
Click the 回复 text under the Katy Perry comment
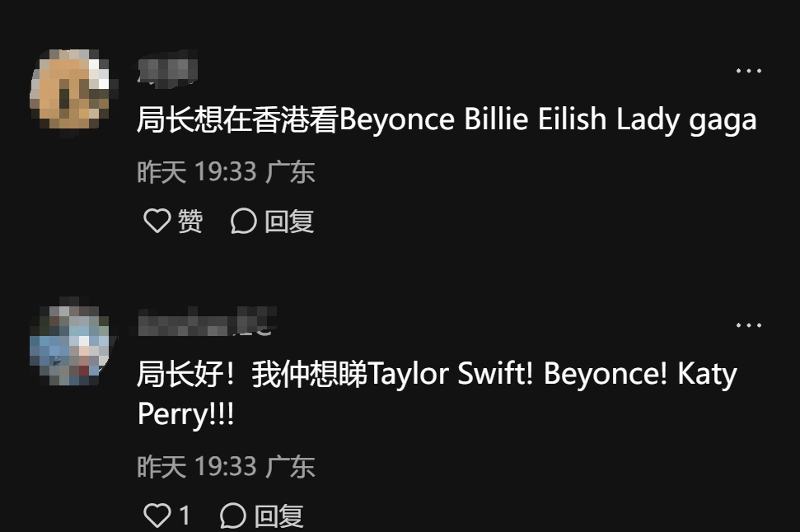tap(278, 516)
